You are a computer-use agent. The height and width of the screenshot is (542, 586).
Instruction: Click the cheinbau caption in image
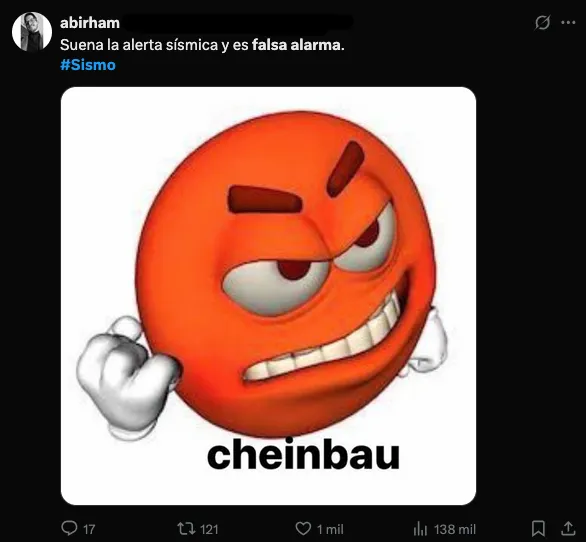(303, 454)
